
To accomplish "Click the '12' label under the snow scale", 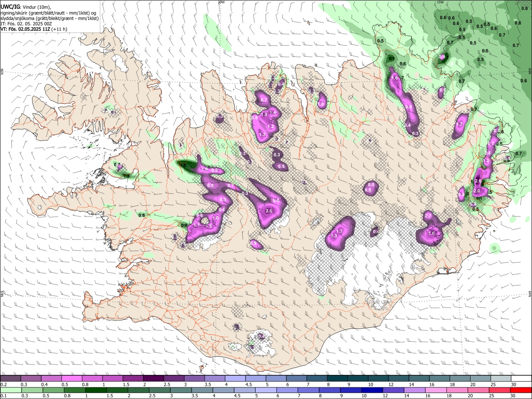I will (390, 384).
